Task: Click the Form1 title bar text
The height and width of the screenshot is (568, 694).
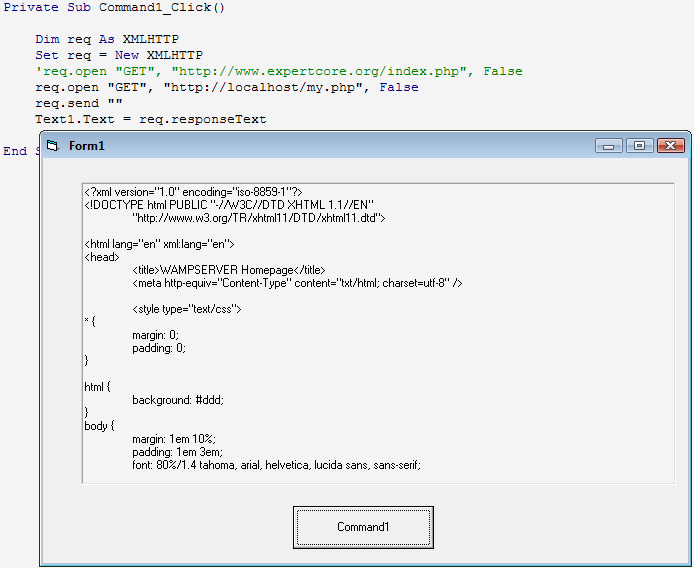Action: [x=87, y=146]
